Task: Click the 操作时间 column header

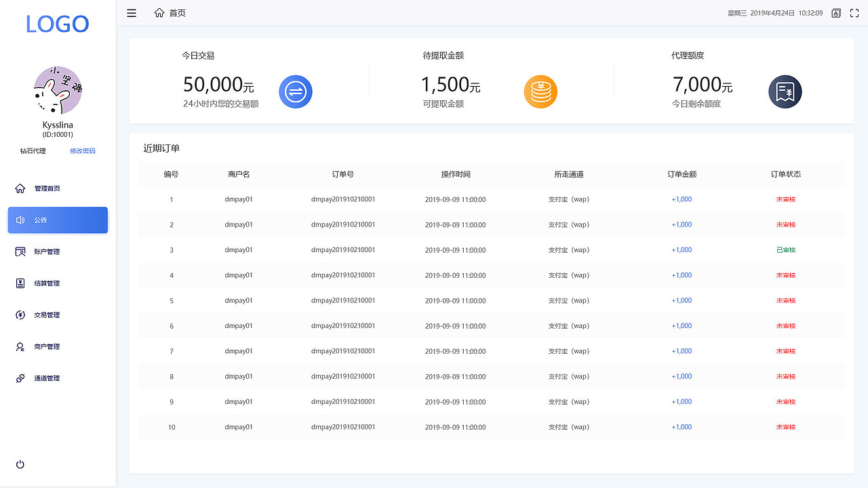Action: (x=456, y=174)
